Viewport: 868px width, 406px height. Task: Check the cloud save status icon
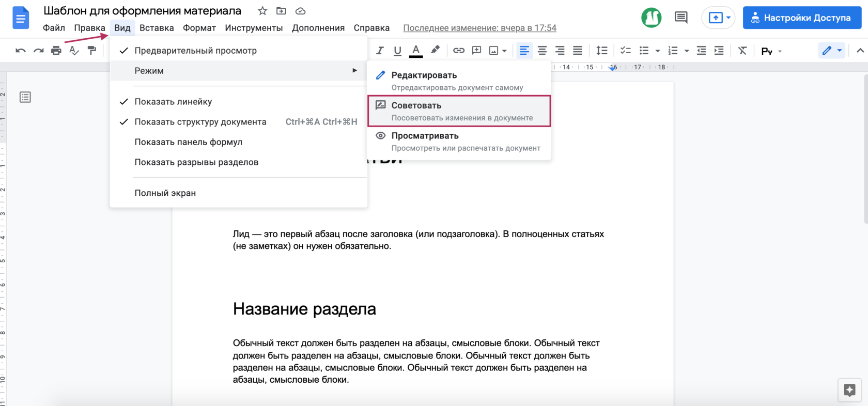click(x=300, y=11)
